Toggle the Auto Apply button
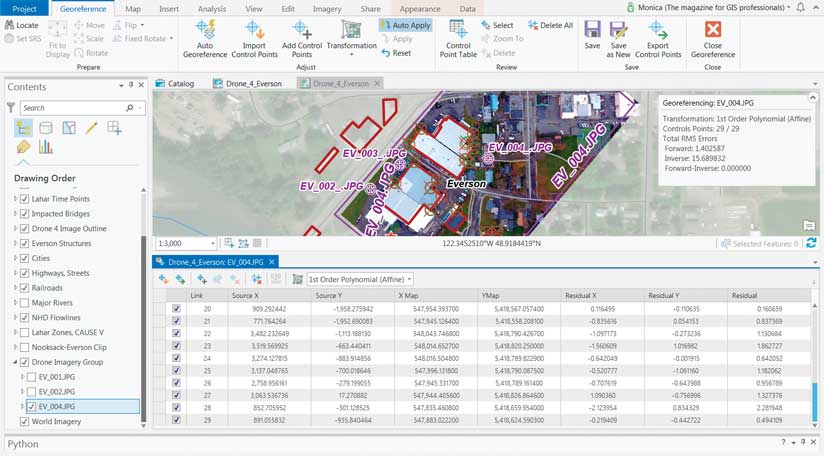 [x=405, y=25]
